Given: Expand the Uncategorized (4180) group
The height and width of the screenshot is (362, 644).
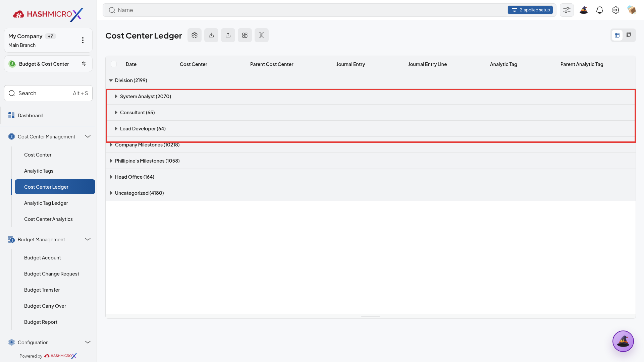Looking at the screenshot, I should 111,193.
